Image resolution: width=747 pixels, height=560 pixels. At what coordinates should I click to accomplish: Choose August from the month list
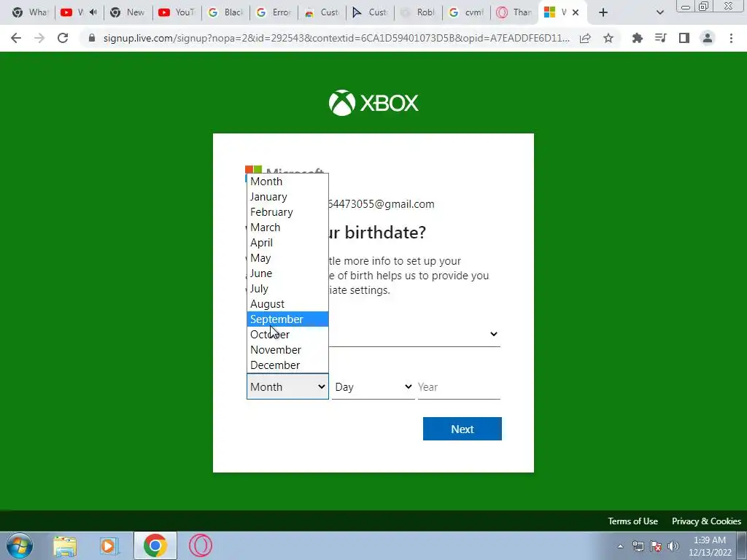(287, 304)
